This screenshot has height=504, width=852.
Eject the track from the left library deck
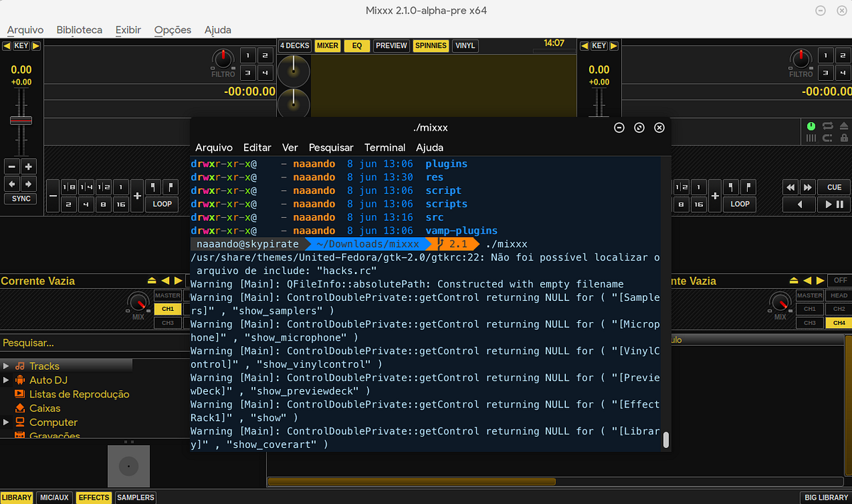(152, 280)
